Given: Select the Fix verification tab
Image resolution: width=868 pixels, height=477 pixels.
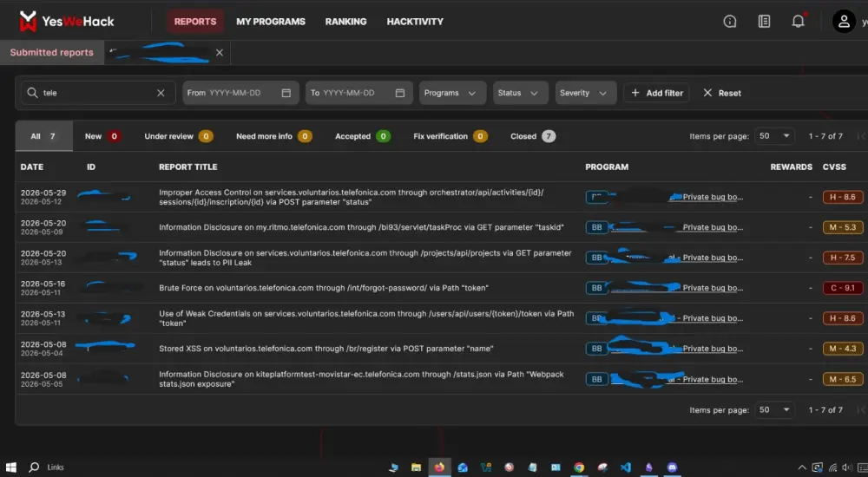Looking at the screenshot, I should point(450,136).
